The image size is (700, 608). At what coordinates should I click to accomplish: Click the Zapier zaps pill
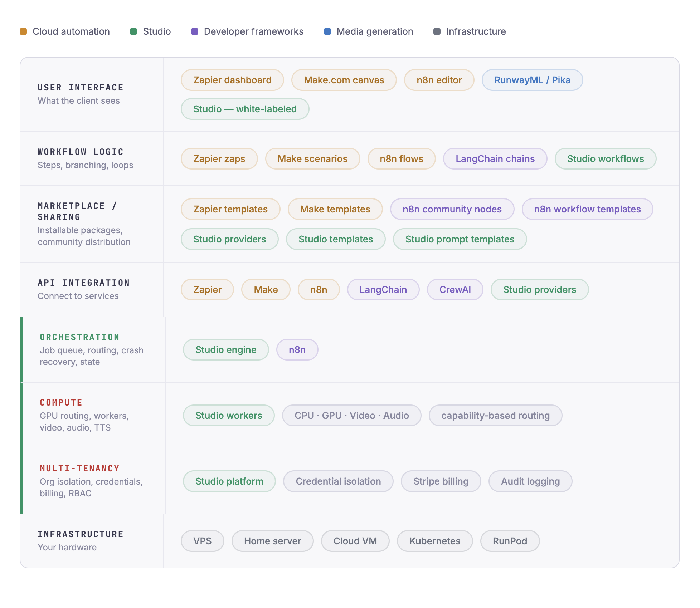(x=219, y=159)
